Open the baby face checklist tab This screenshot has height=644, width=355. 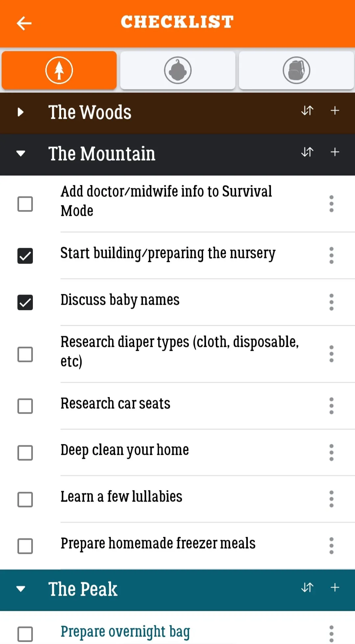click(177, 70)
